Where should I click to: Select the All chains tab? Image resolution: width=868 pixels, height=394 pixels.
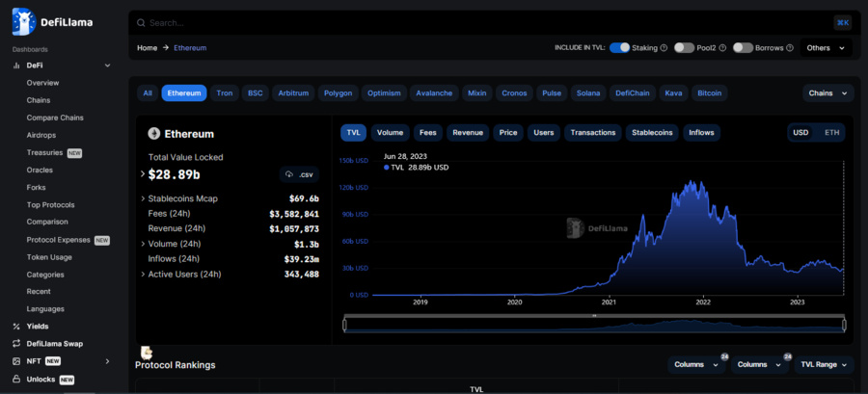coord(148,93)
